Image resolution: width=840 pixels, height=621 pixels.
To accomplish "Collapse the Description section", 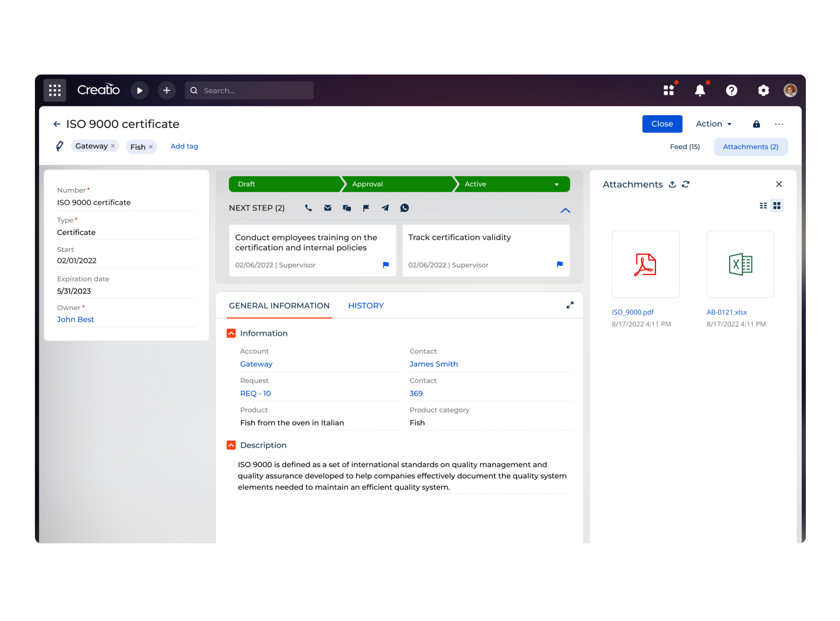I will coord(231,445).
